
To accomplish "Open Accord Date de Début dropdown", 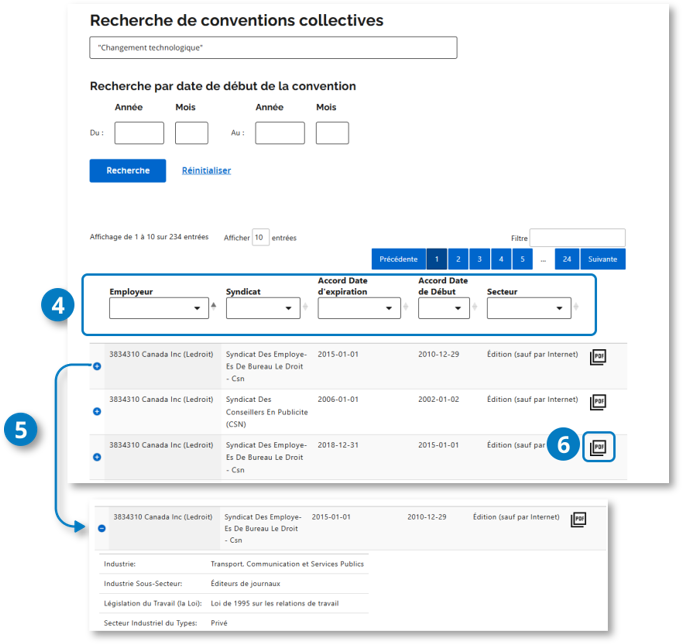I will pyautogui.click(x=444, y=308).
